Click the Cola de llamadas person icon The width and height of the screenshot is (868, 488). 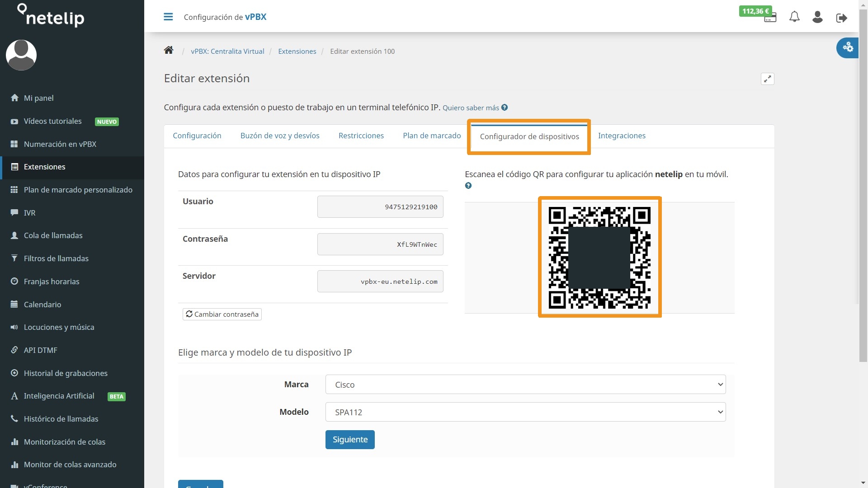pyautogui.click(x=14, y=235)
